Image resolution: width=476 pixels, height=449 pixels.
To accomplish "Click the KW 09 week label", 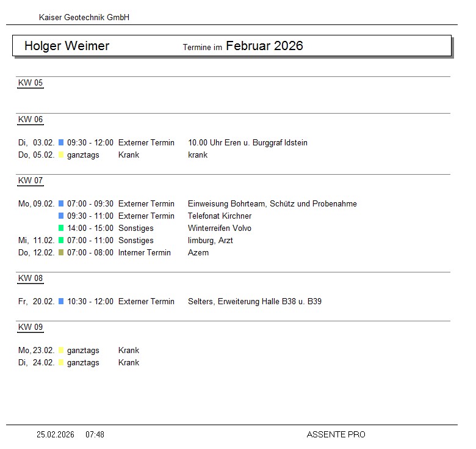I will tap(31, 327).
